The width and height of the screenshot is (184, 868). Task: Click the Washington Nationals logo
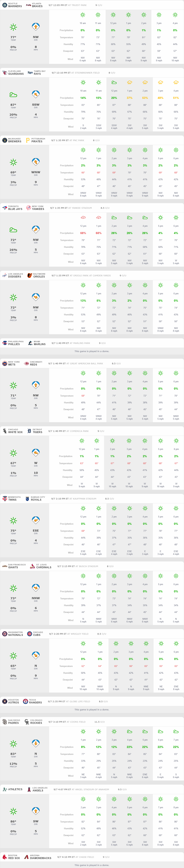[5, 634]
